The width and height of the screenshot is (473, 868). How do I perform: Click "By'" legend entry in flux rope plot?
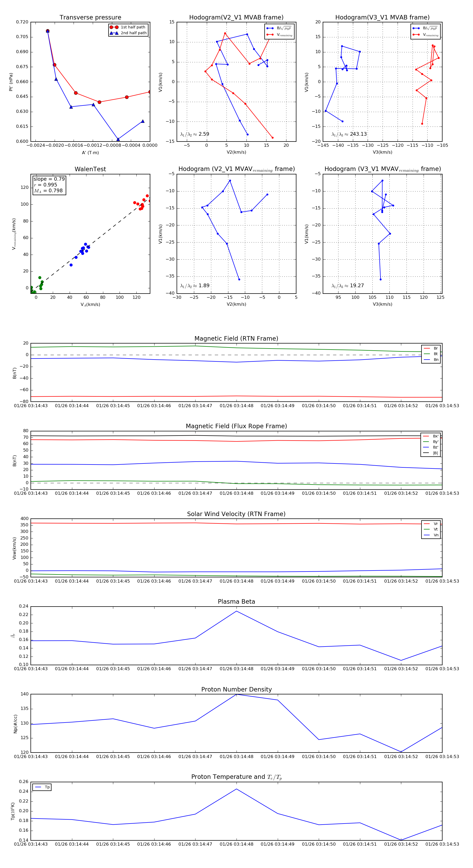tap(431, 442)
